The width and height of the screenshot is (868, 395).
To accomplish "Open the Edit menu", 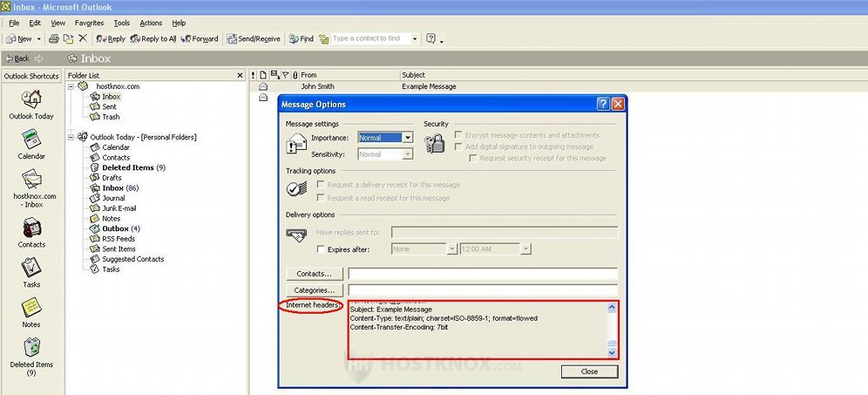I will tap(35, 24).
